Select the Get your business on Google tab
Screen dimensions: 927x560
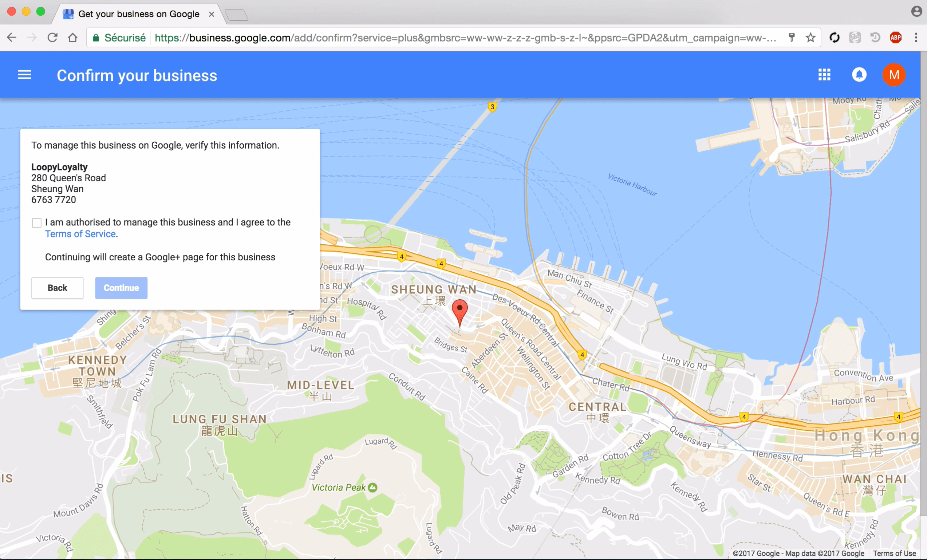pos(139,14)
